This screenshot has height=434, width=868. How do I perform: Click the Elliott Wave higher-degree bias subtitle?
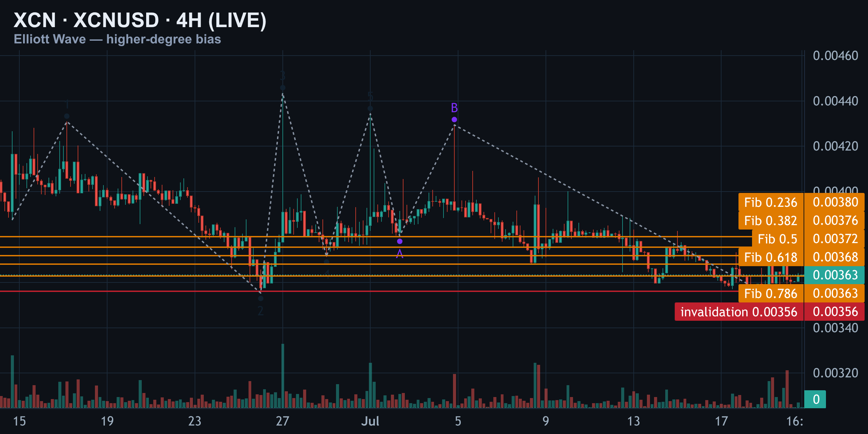coord(117,39)
